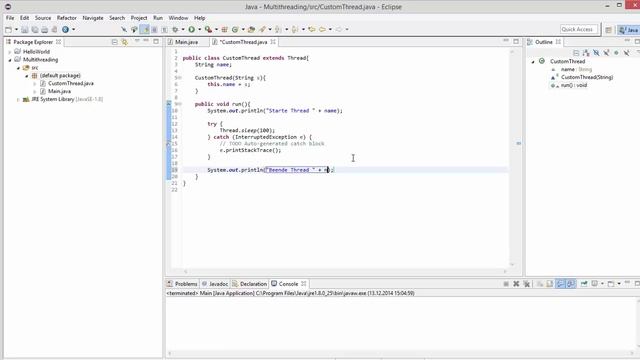Expand CustomThread.java in Package Explorer

(x=35, y=84)
